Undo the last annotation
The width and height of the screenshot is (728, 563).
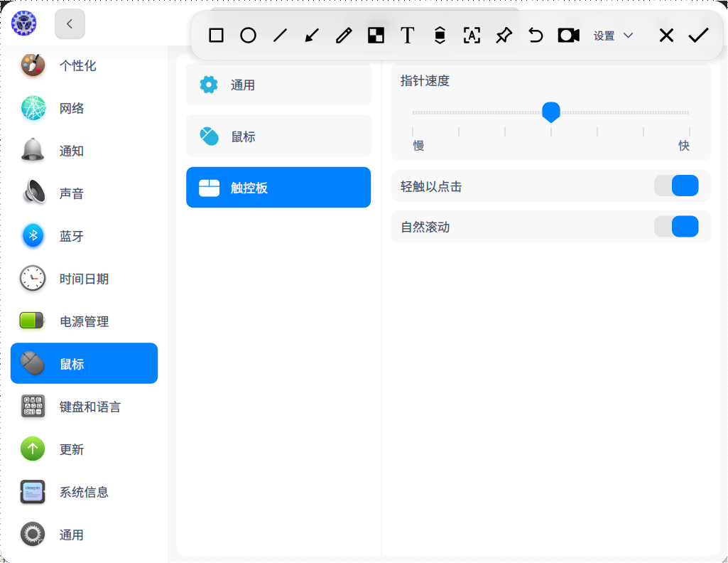536,36
